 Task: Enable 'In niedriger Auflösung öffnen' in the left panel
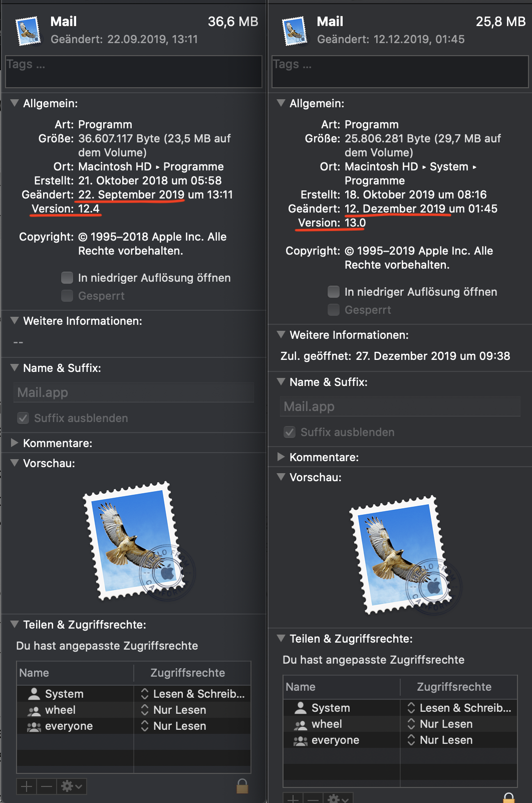point(67,278)
